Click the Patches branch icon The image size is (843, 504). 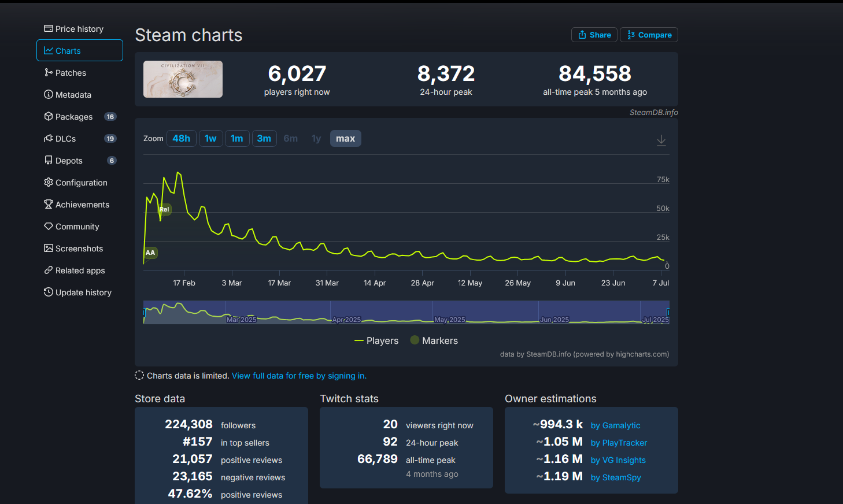tap(49, 72)
